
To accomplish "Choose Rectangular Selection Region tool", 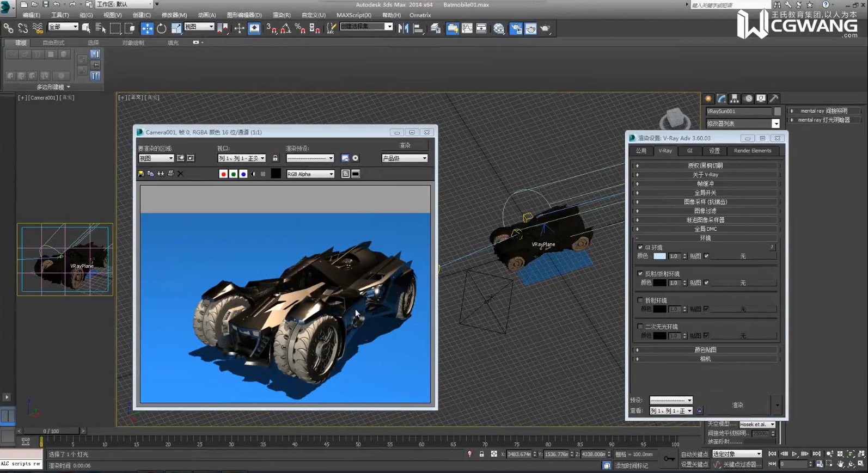I will click(115, 28).
